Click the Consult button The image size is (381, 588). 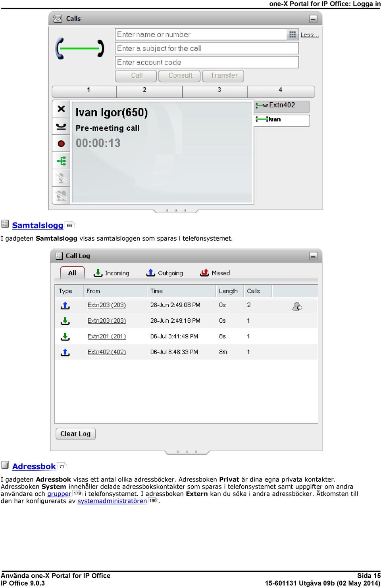180,76
